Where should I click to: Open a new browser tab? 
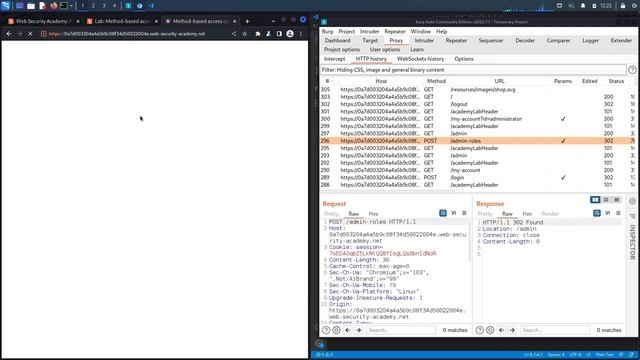(247, 21)
